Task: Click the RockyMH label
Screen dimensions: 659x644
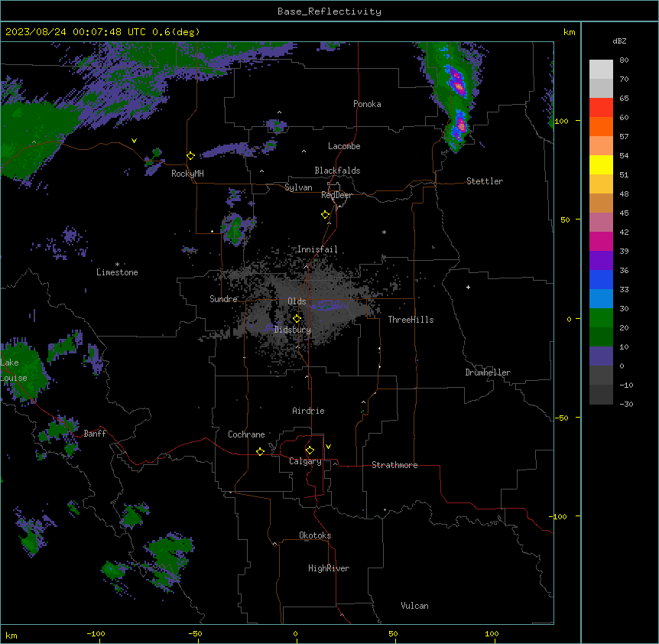Action: pos(187,174)
